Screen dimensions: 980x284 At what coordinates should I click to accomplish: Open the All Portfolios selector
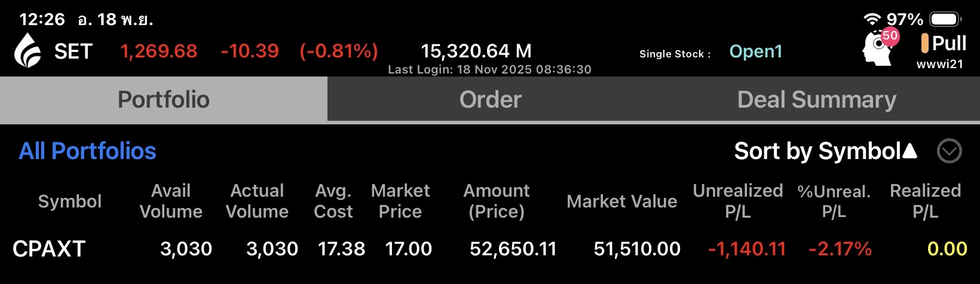coord(87,151)
